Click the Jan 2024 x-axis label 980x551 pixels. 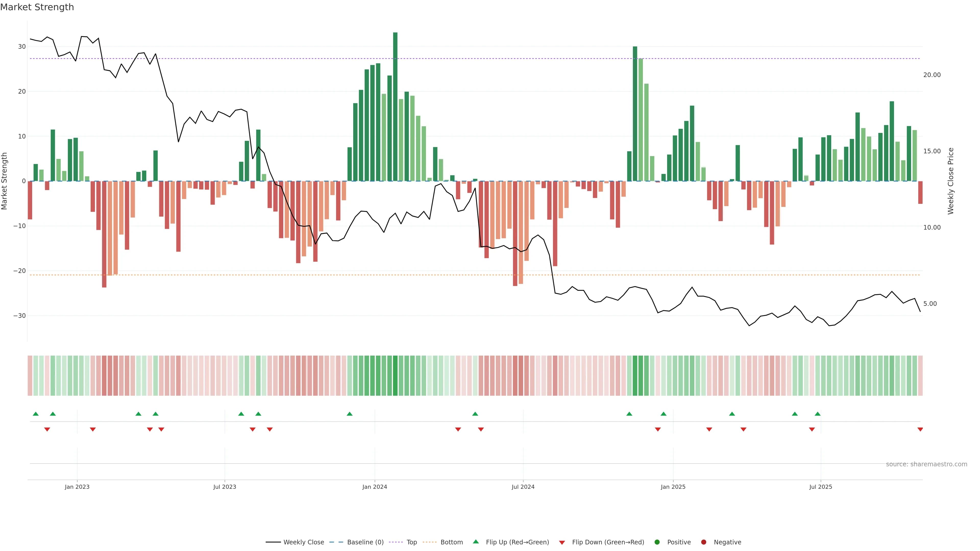374,487
